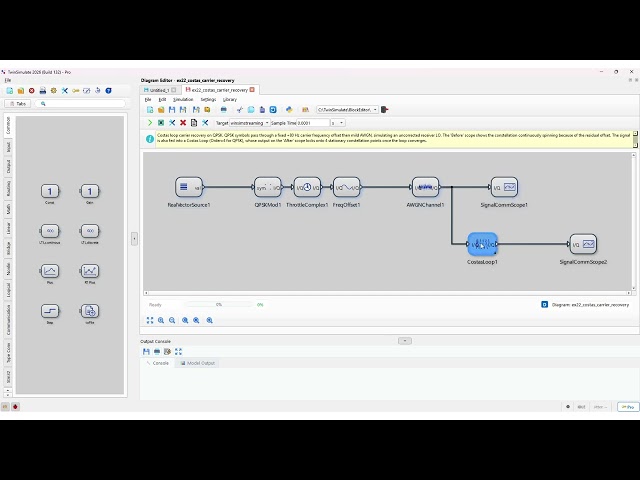The width and height of the screenshot is (640, 480).
Task: Switch to the Untitled_1 tab
Action: (160, 90)
